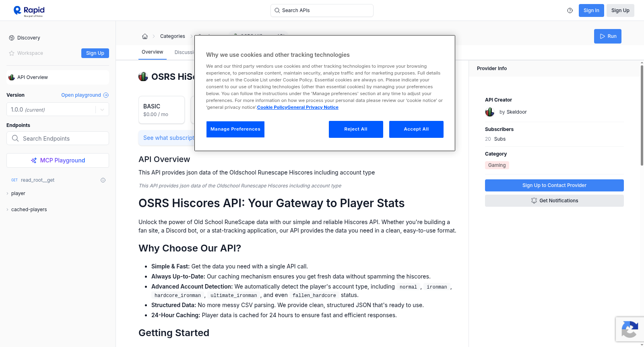The width and height of the screenshot is (644, 347).
Task: Switch to the Overview tab
Action: point(153,52)
